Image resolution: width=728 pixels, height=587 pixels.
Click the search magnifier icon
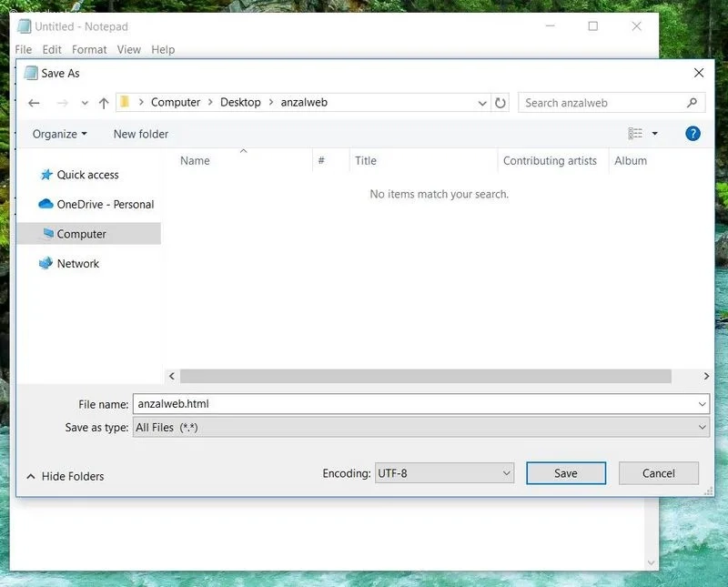(x=693, y=103)
